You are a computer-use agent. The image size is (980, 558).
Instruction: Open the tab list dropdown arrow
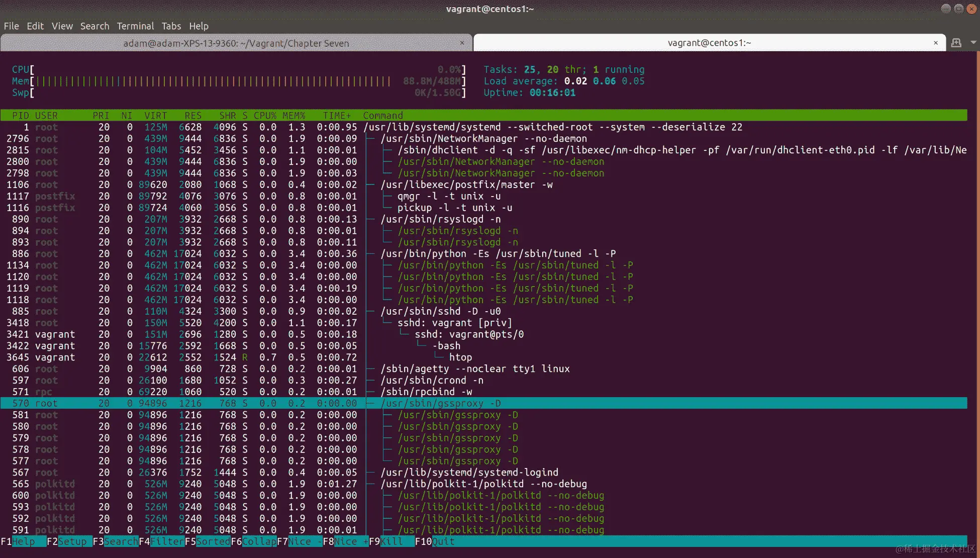point(973,43)
